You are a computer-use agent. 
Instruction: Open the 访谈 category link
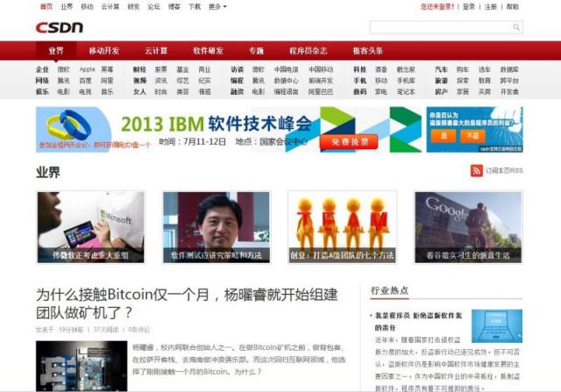(x=238, y=69)
